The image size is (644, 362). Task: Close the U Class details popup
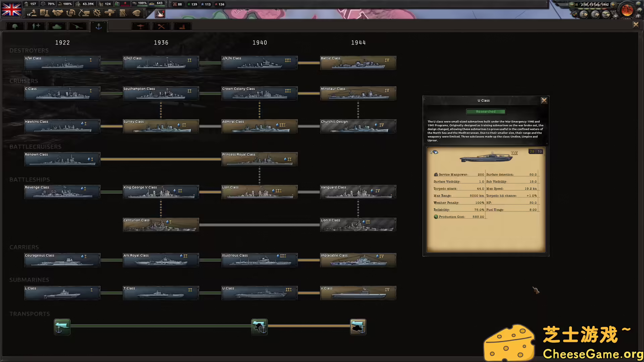tap(544, 100)
